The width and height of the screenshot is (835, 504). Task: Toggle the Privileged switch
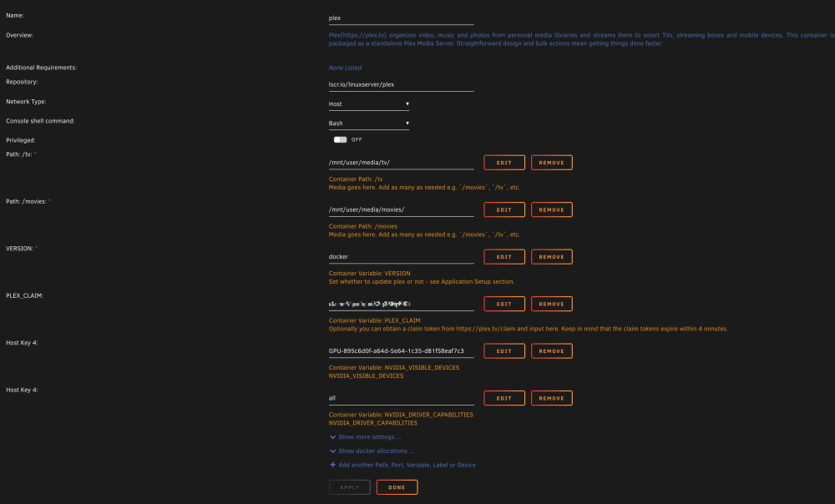pyautogui.click(x=340, y=139)
